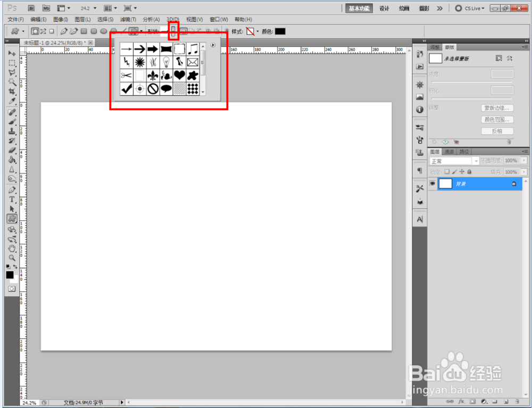
Task: Select the Brush tool
Action: pos(12,121)
